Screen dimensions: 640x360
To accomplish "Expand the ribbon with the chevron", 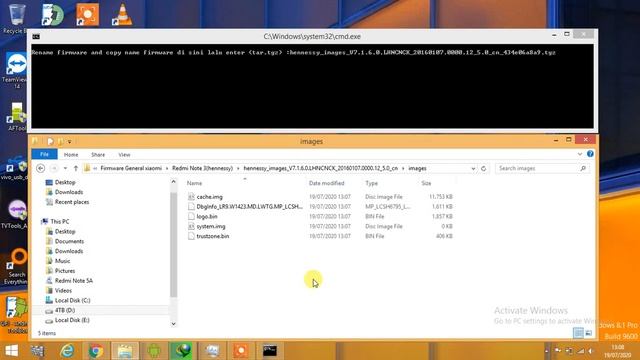I will 580,154.
